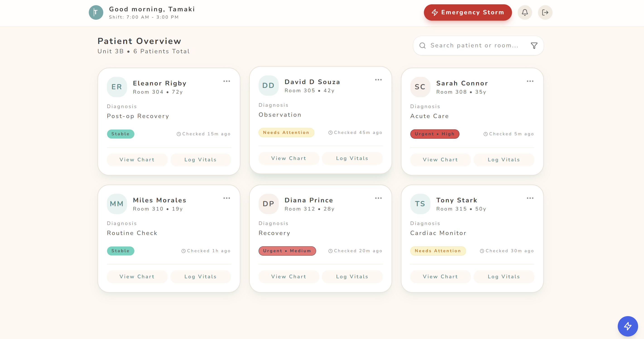View Chart for Sarah Connor

coord(440,160)
